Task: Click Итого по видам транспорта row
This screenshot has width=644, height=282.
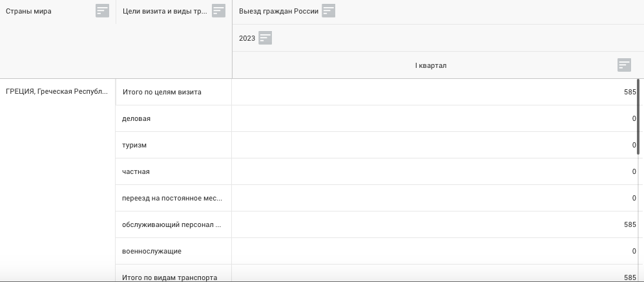Action: click(169, 277)
